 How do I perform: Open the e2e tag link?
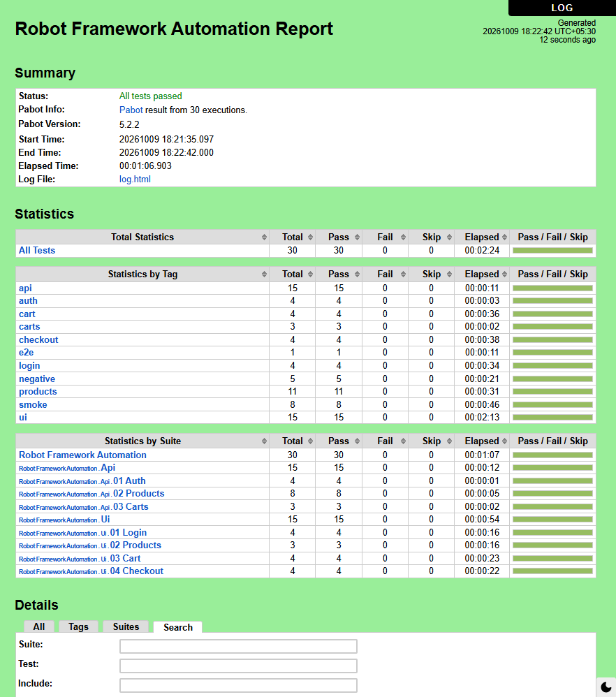(x=27, y=353)
